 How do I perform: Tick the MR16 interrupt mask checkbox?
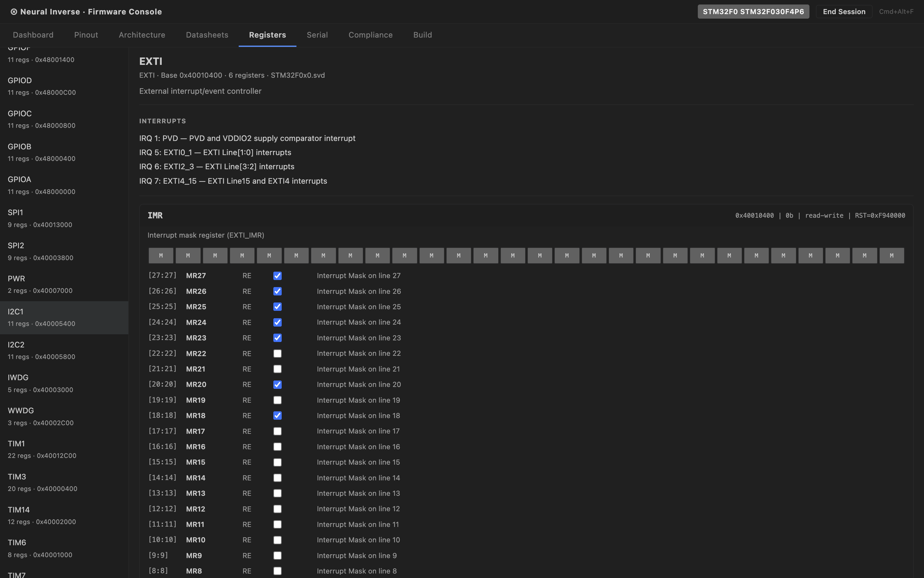tap(278, 447)
